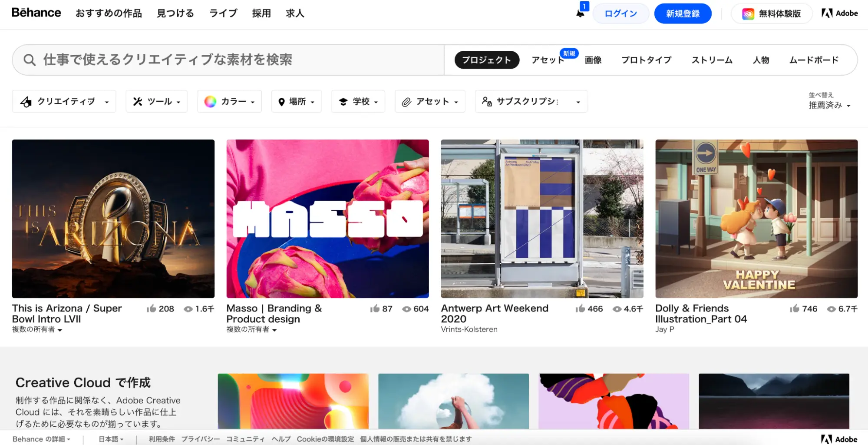This screenshot has width=868, height=445.
Task: Open the カラー filter dropdown
Action: pos(229,101)
